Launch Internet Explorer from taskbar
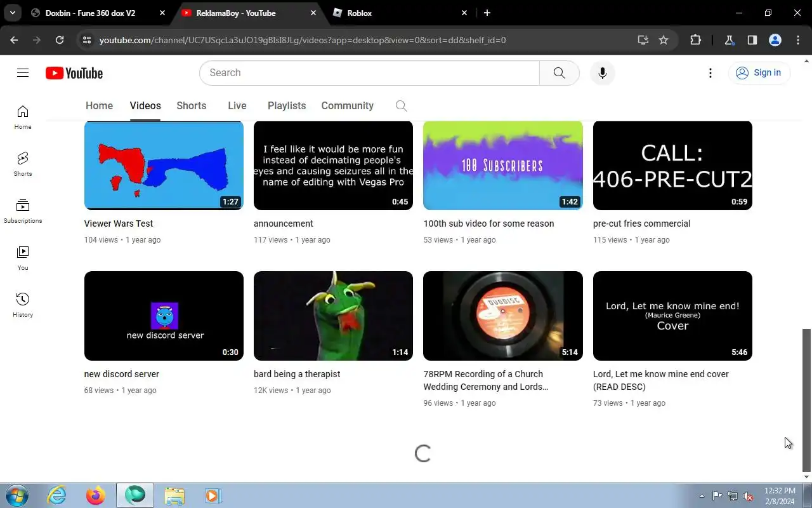812x508 pixels. click(x=57, y=495)
